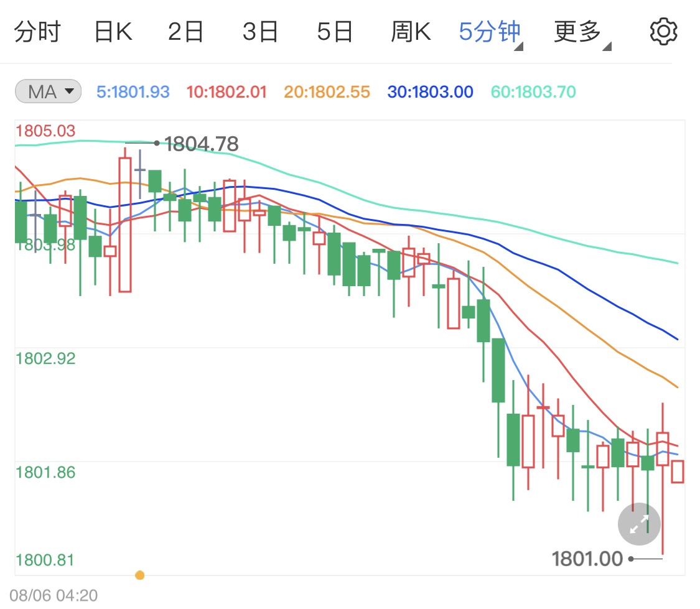Switch to the 日K tab
Screen dimensions: 700x609
tap(113, 32)
